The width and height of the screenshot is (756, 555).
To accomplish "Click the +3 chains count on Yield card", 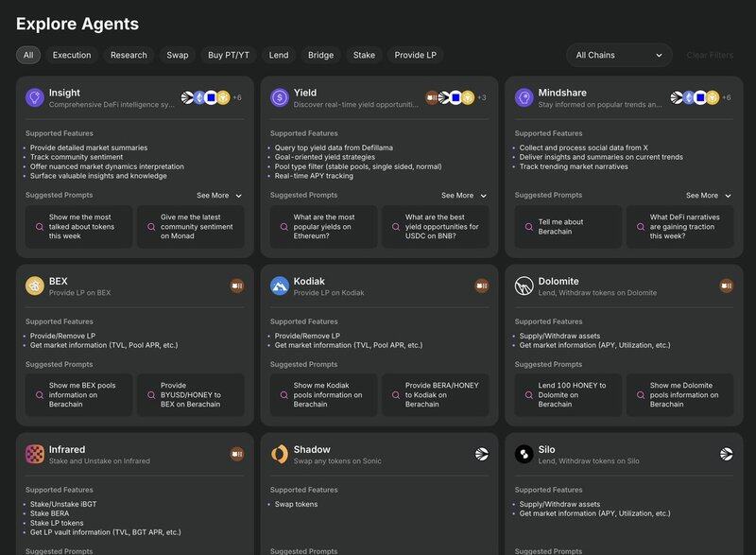I will coord(482,98).
